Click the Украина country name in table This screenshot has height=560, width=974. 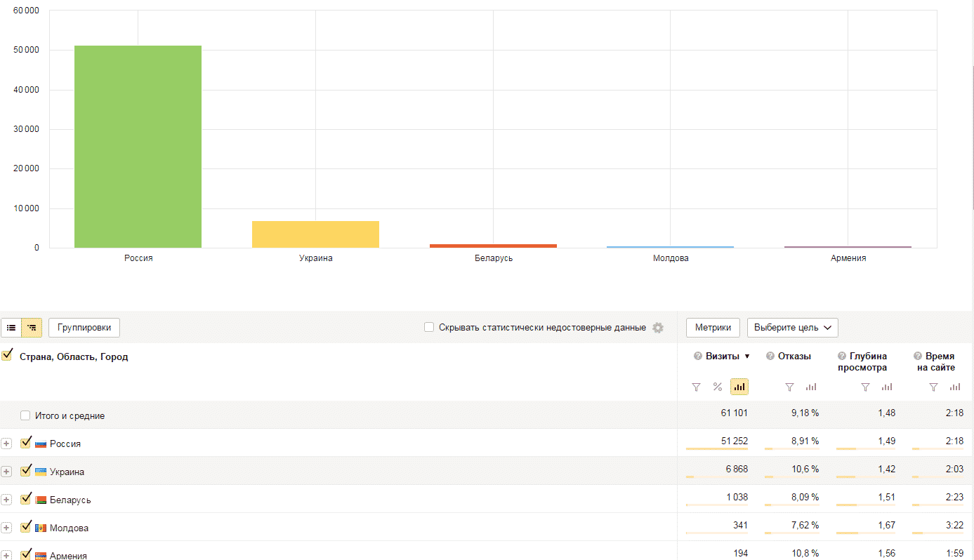(x=67, y=472)
